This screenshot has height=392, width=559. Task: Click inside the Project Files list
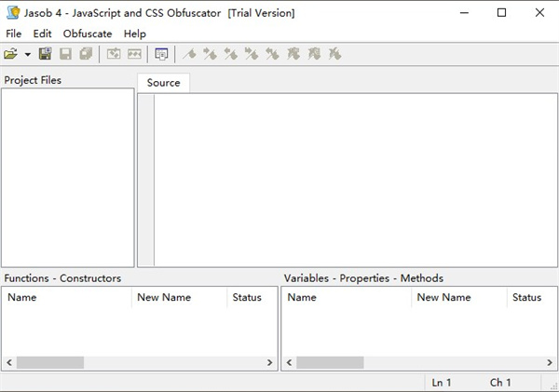pyautogui.click(x=68, y=178)
